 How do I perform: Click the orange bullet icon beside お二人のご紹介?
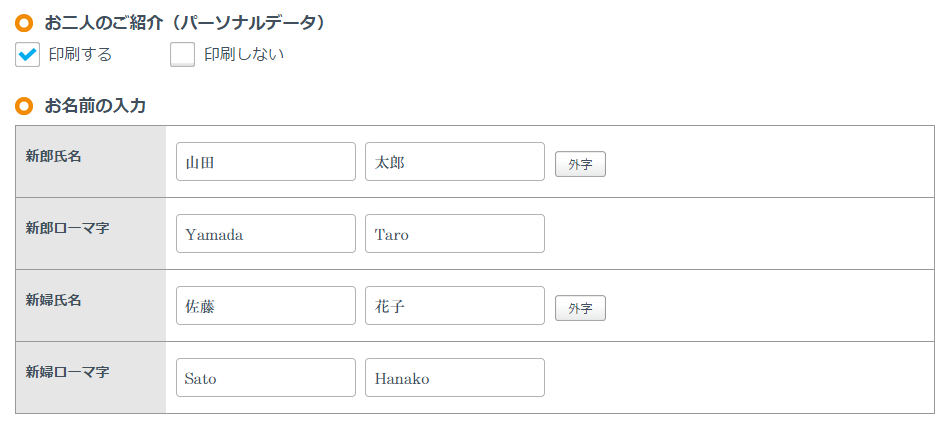tap(24, 22)
